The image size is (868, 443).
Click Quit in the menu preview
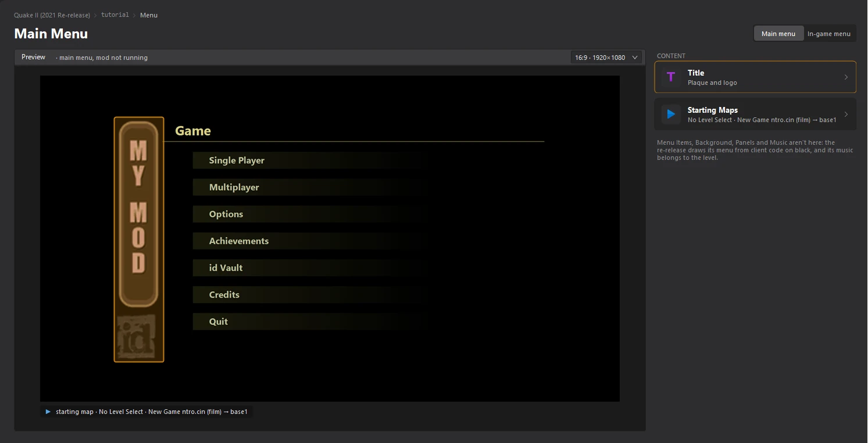coord(219,321)
